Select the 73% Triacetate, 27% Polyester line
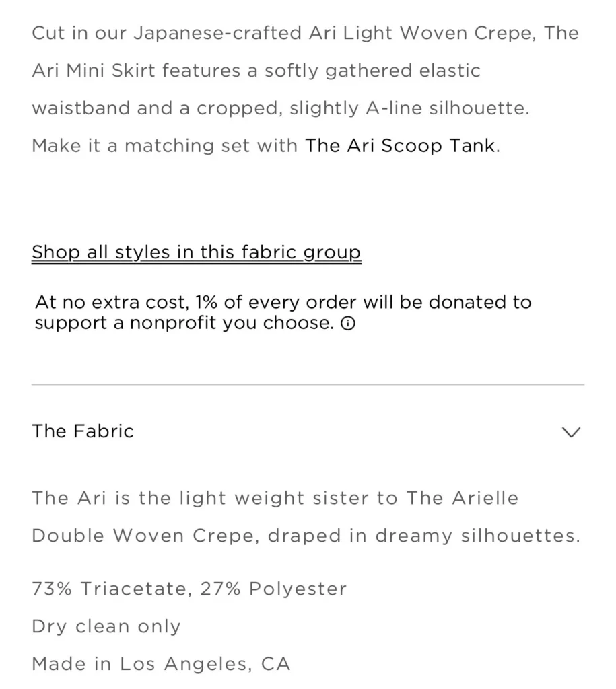The height and width of the screenshot is (689, 616). pos(189,589)
